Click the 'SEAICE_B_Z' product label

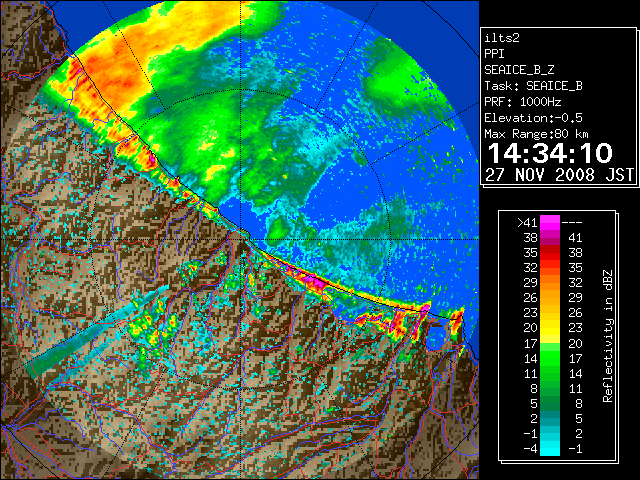519,70
